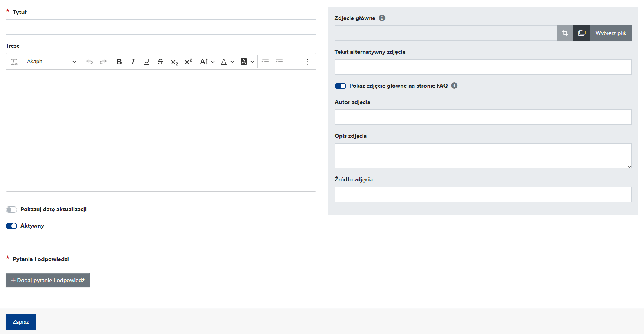
Task: Enable Pokazuj datę aktualizacji switch
Action: 11,210
